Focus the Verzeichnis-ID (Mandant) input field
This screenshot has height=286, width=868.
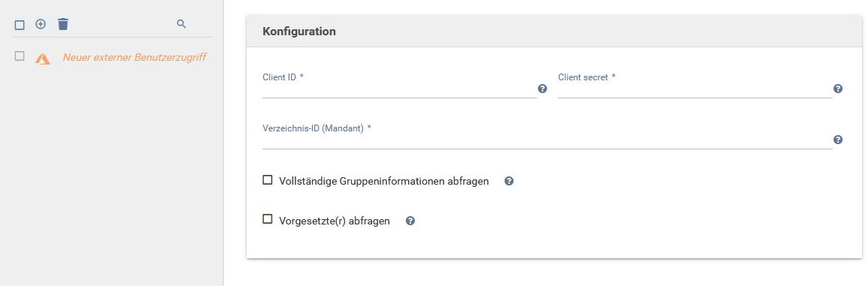pyautogui.click(x=547, y=140)
